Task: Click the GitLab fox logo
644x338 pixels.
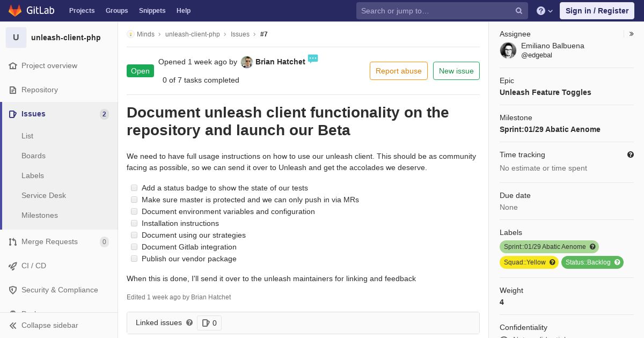Action: [15, 10]
